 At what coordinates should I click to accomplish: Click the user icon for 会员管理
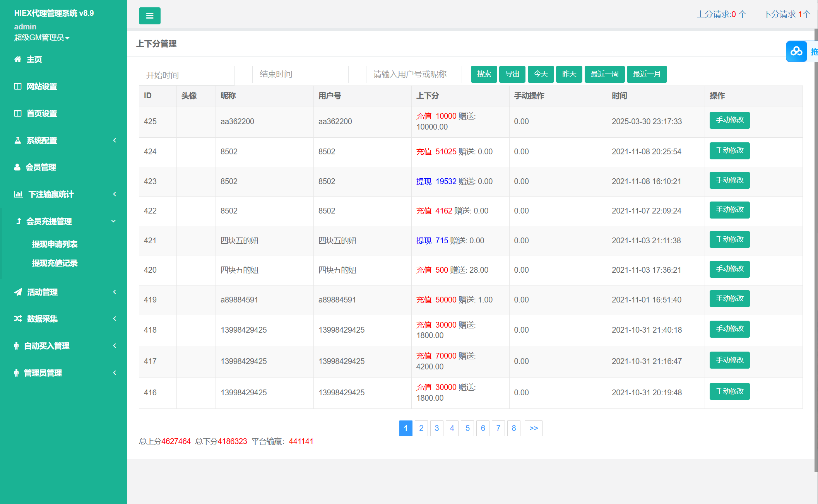(17, 167)
